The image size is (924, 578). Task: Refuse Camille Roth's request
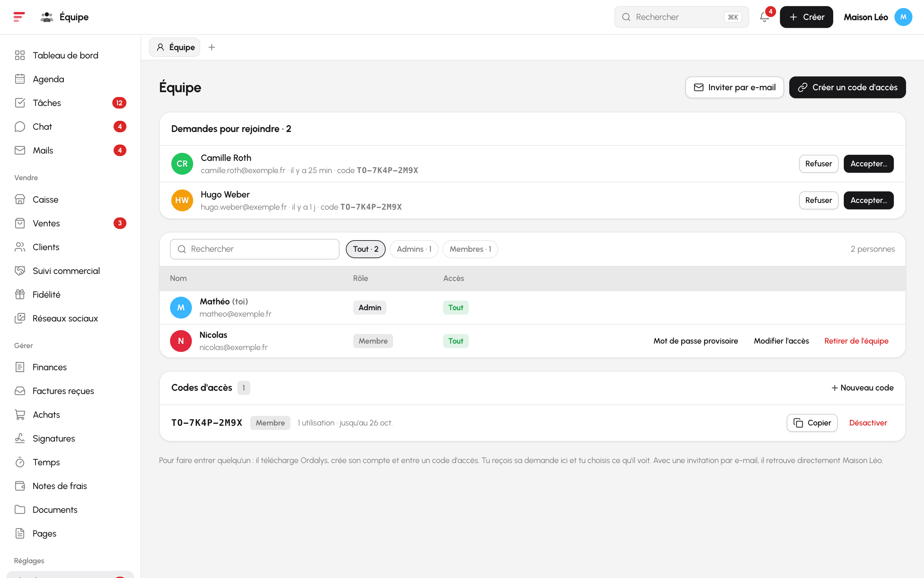pos(819,164)
